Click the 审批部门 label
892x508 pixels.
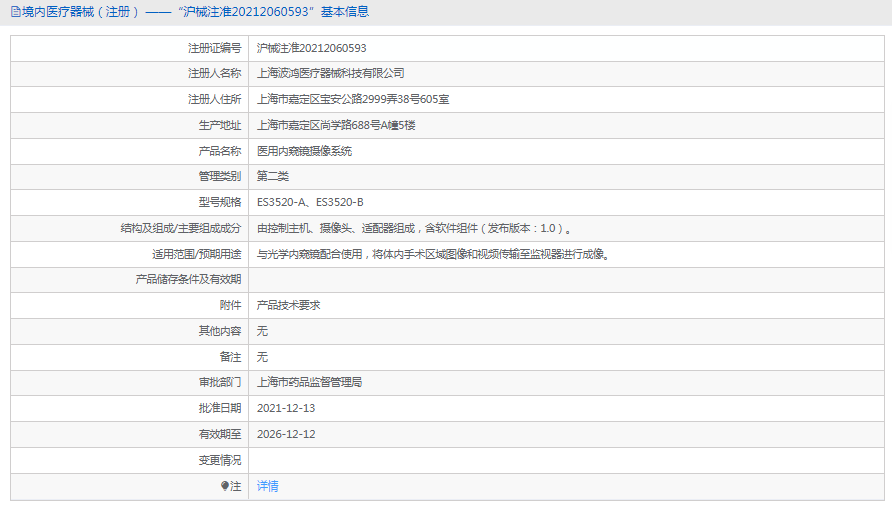[220, 382]
